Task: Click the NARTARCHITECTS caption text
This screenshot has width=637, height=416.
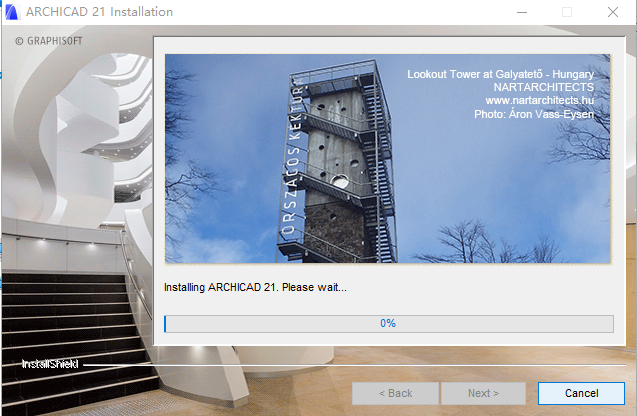Action: [544, 87]
